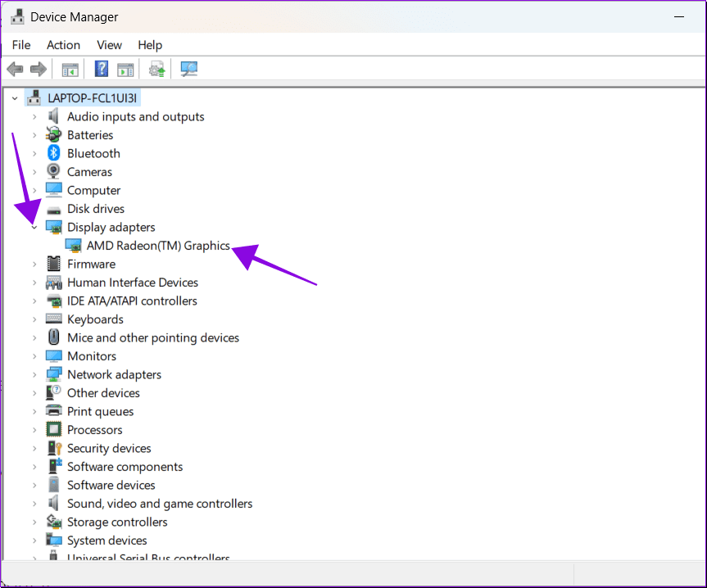
Task: Expand Sound, video and game controllers
Action: [x=34, y=504]
